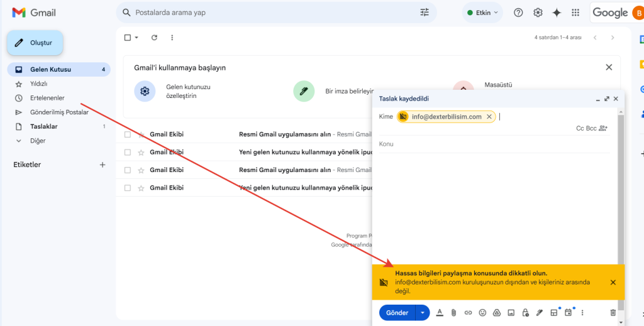
Task: Click the Konu subject field
Action: (x=494, y=144)
